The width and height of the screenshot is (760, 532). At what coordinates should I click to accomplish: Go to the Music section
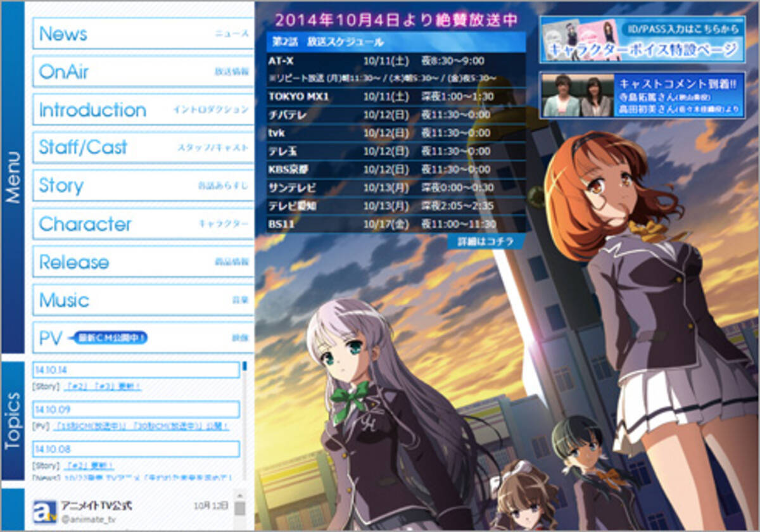[x=142, y=300]
